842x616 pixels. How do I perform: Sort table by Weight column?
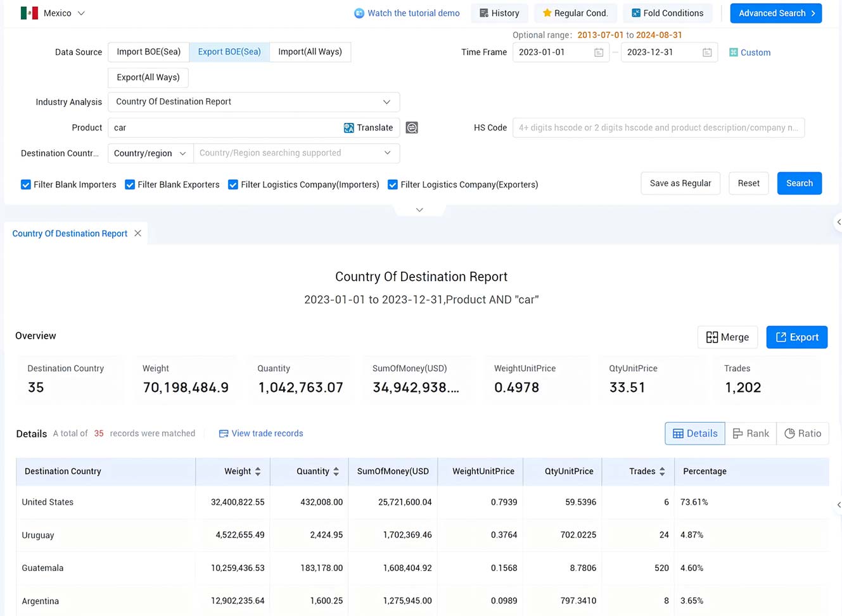point(257,472)
